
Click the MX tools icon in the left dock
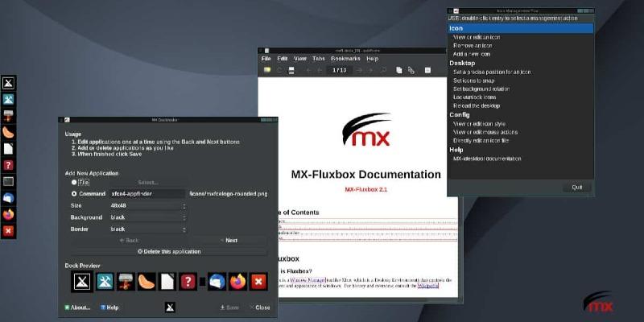[8, 99]
